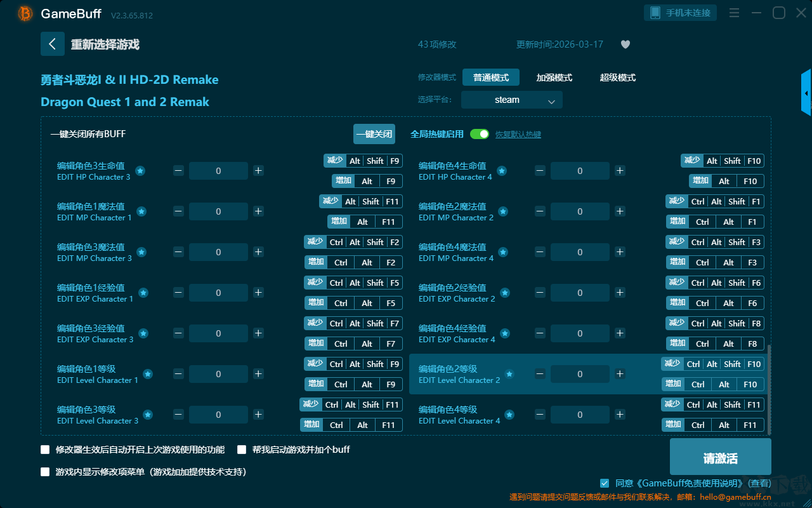This screenshot has width=812, height=508.
Task: Click star icon for 编辑角色2魔法值
Action: (503, 211)
